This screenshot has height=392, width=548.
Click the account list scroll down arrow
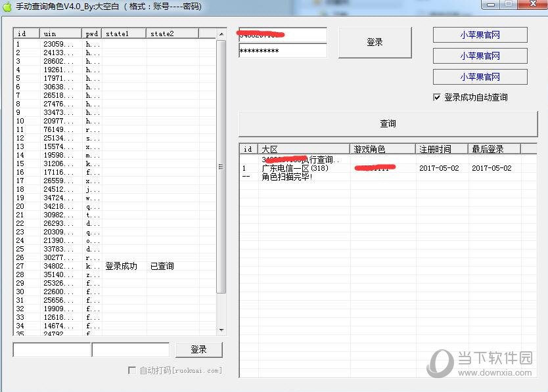click(221, 330)
